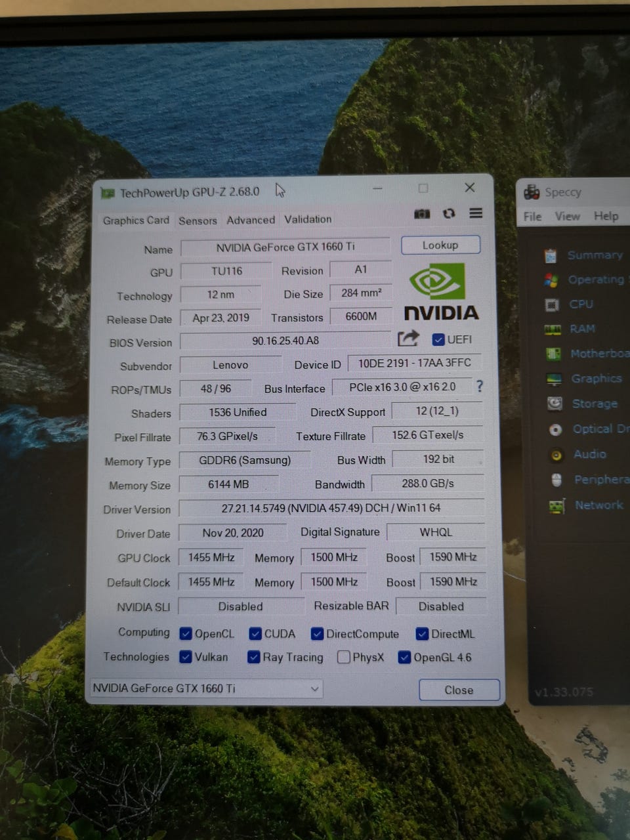Select RAM icon in Speccy sidebar

[x=553, y=329]
